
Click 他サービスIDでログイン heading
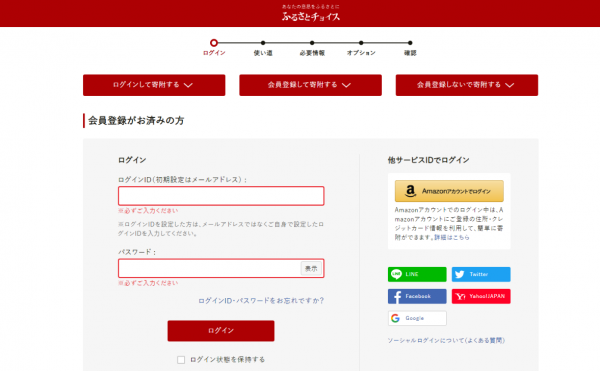point(428,160)
